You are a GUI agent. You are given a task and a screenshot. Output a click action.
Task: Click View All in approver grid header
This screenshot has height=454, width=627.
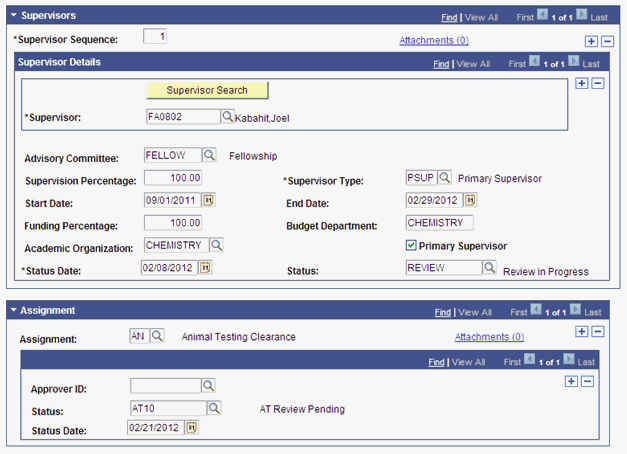[x=468, y=362]
